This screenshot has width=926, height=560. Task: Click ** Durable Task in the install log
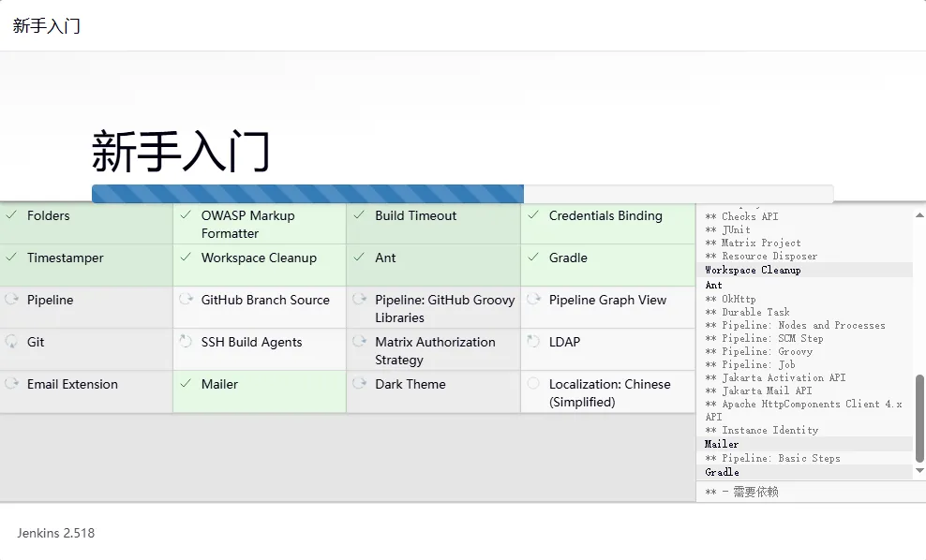748,312
